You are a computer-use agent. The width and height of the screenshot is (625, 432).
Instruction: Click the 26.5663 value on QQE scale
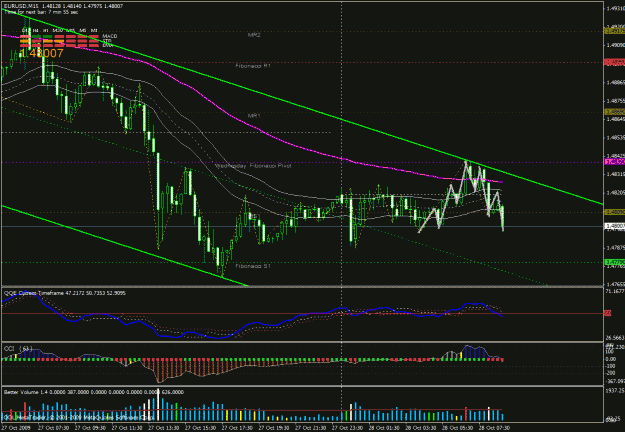(x=615, y=338)
